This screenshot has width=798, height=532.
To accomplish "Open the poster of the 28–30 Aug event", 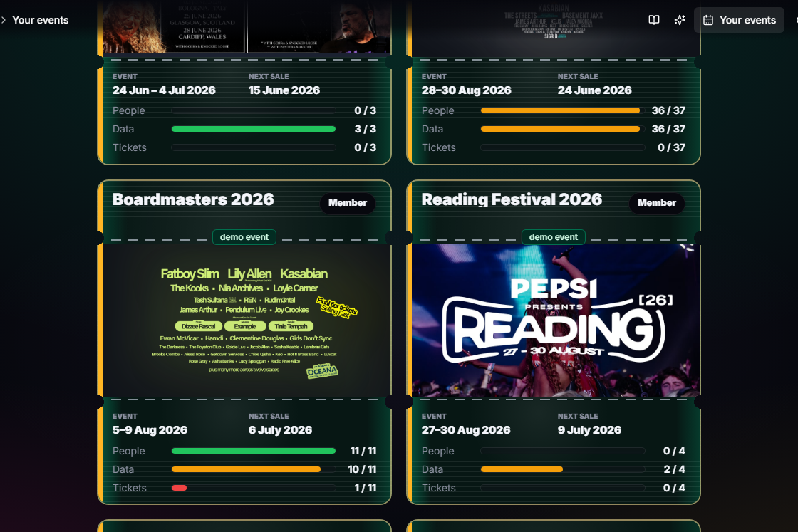I will pos(556,28).
